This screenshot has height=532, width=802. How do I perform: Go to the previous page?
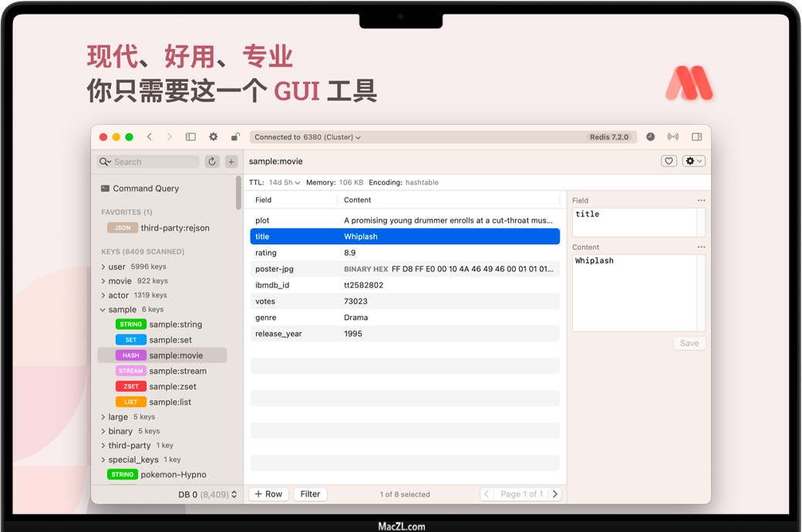pos(487,494)
